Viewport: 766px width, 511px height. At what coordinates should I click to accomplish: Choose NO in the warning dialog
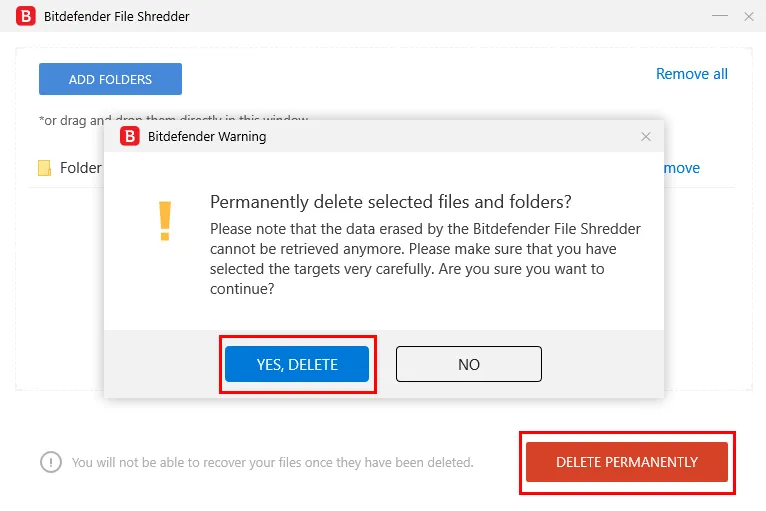click(468, 364)
